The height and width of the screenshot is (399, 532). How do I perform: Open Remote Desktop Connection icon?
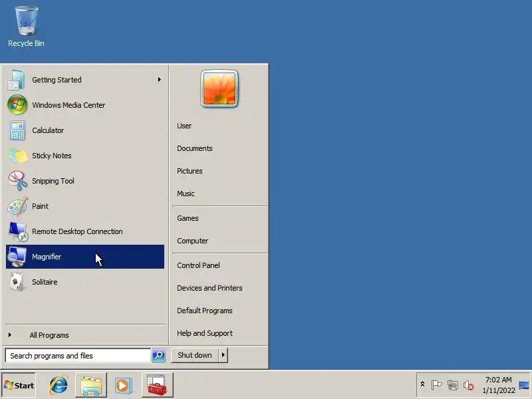coord(18,231)
